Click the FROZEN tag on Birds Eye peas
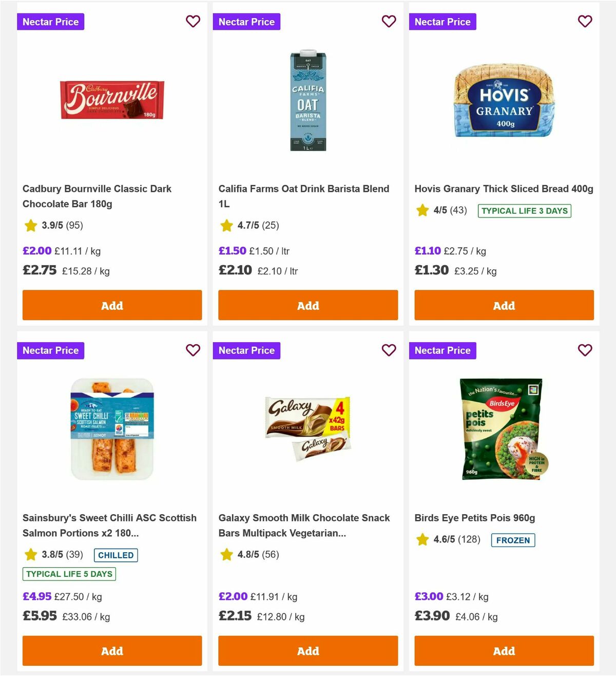This screenshot has height=676, width=616. click(513, 540)
